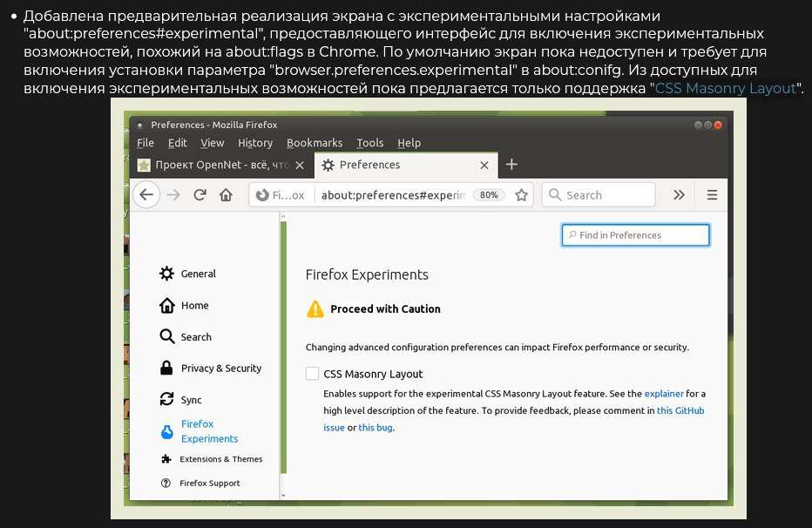Viewport: 812px width, 528px height.
Task: Select the Firefox Experiments category label
Action: pos(209,431)
